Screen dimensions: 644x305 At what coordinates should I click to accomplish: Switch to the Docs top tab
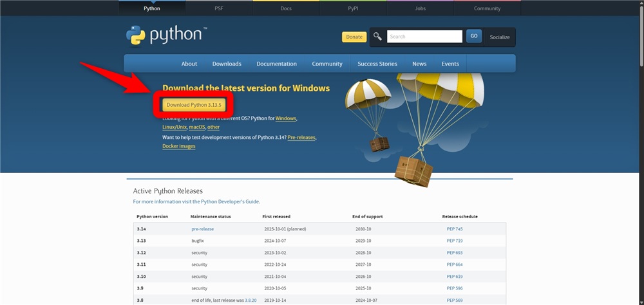pos(286,8)
